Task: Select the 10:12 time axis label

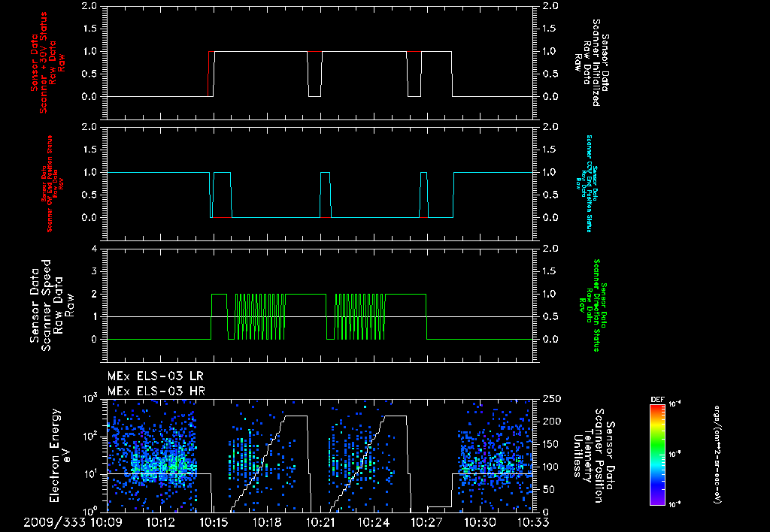Action: [160, 523]
